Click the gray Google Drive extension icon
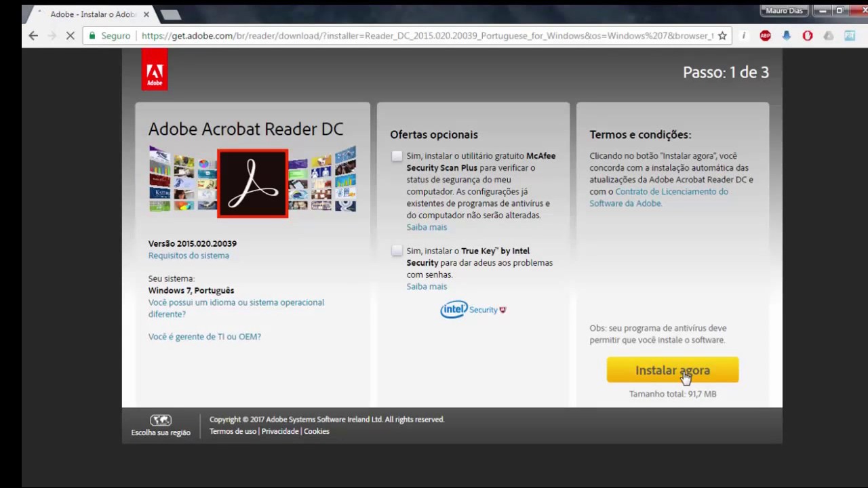This screenshot has width=868, height=488. 828,36
